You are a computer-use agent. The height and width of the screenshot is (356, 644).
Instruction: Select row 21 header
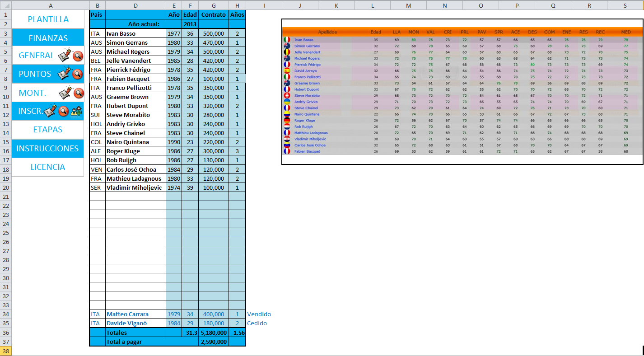(5, 197)
